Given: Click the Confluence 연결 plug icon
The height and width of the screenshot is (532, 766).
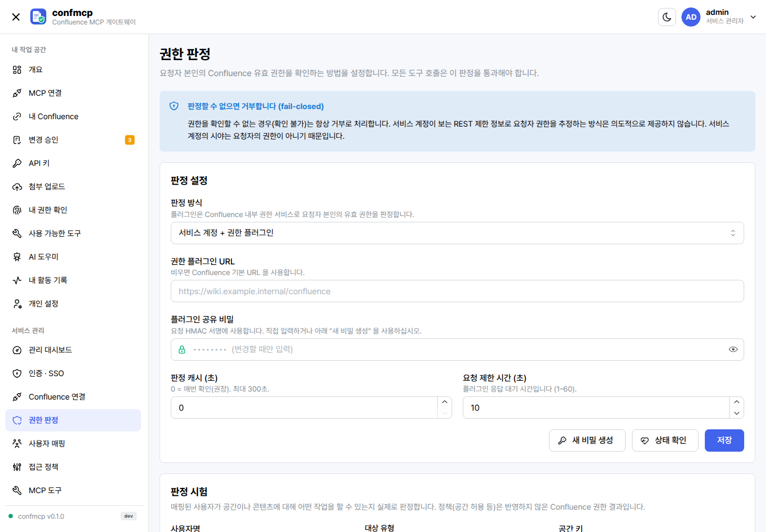Looking at the screenshot, I should (x=17, y=397).
